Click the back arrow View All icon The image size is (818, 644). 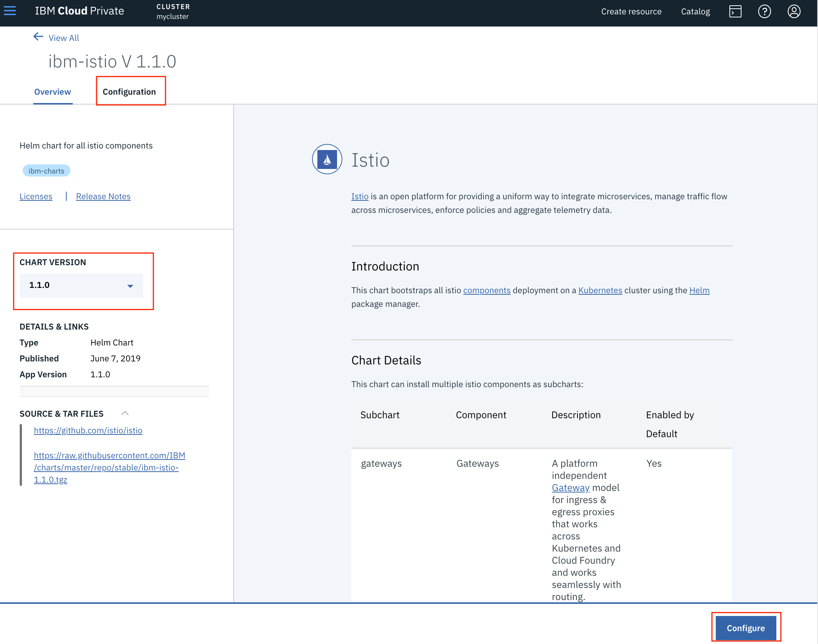tap(38, 37)
